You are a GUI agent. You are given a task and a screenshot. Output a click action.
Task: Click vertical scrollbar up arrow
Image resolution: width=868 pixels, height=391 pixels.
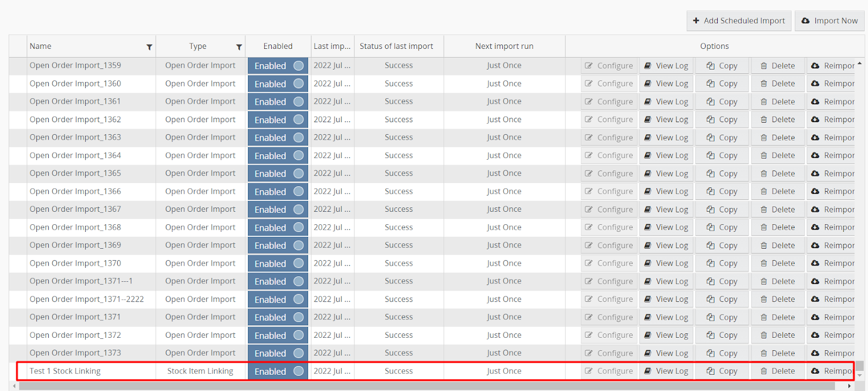[x=859, y=63]
